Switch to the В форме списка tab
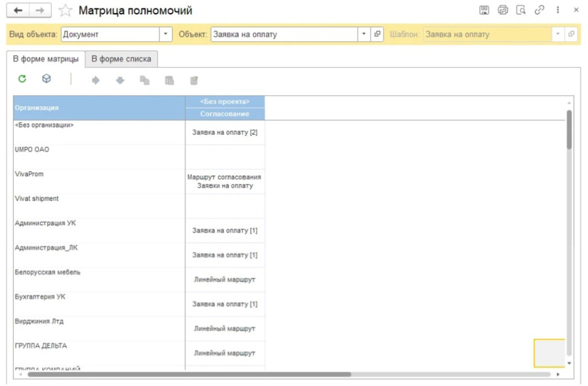 [121, 59]
